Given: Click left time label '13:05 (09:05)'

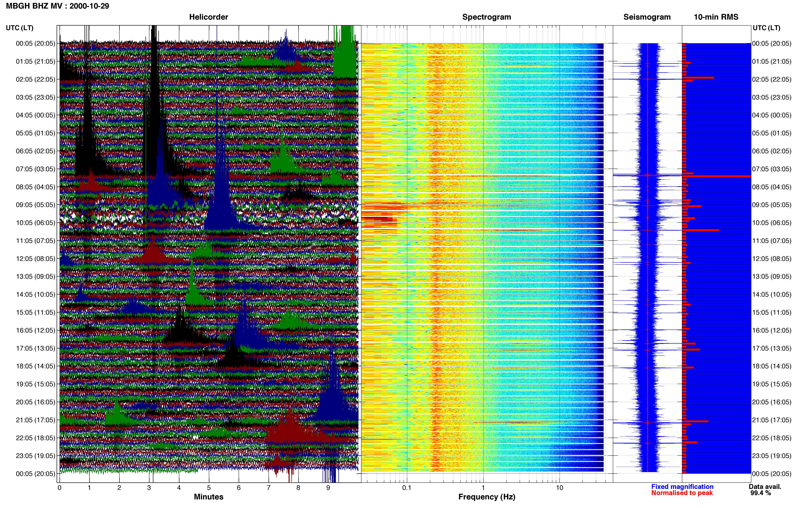Looking at the screenshot, I should pos(36,277).
